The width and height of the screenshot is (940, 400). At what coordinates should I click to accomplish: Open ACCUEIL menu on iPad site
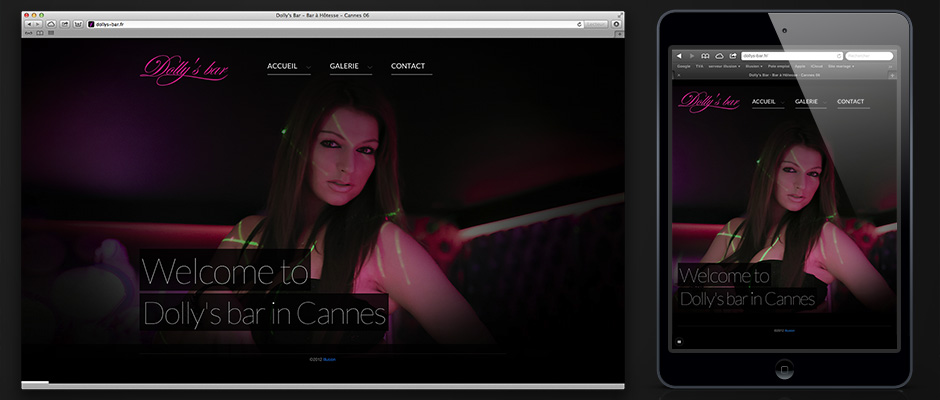tap(764, 102)
